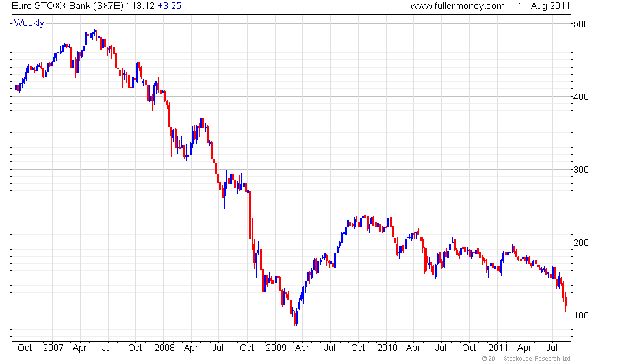Screen dimensions: 624x364
Task: Click the 2008 year axis label
Action: coord(164,348)
